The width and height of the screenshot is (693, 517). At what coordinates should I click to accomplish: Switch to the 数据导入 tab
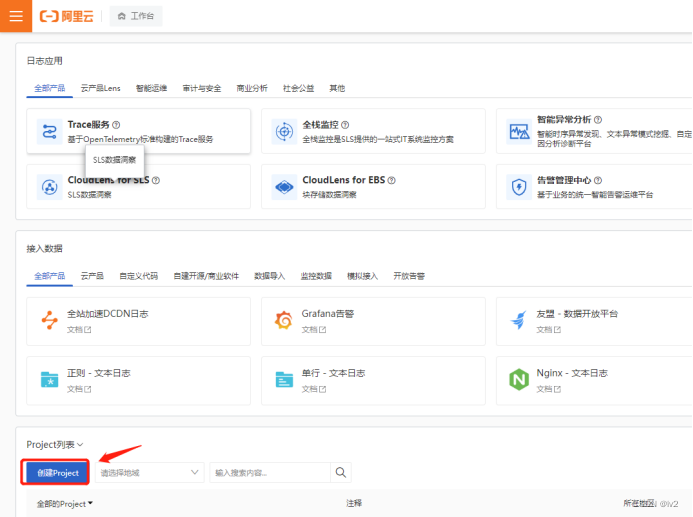click(270, 276)
